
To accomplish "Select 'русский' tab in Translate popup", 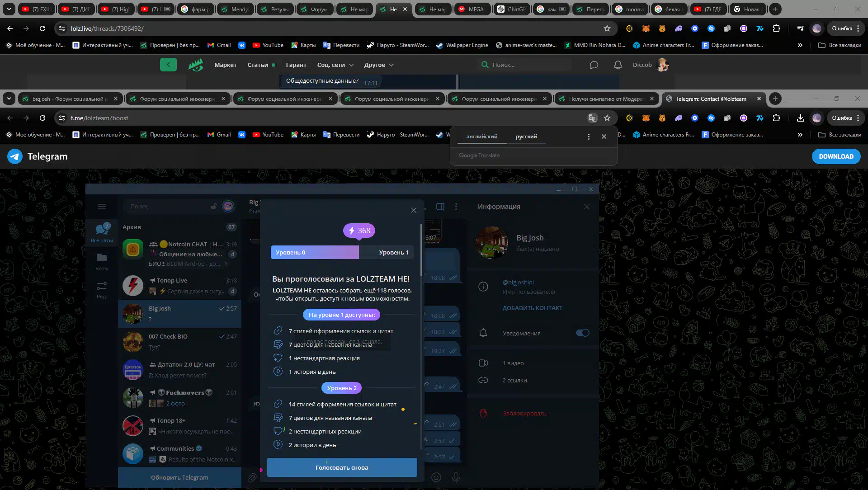I will [x=526, y=137].
